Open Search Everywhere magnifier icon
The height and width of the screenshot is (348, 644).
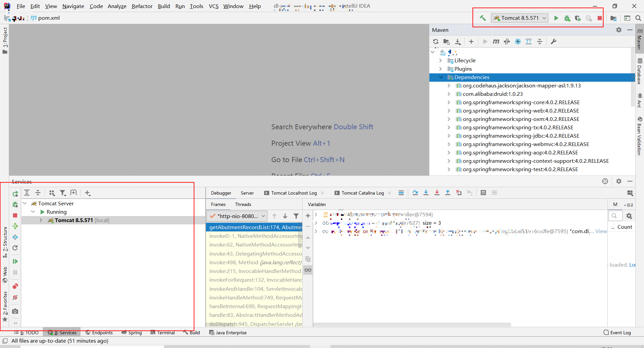[x=638, y=18]
